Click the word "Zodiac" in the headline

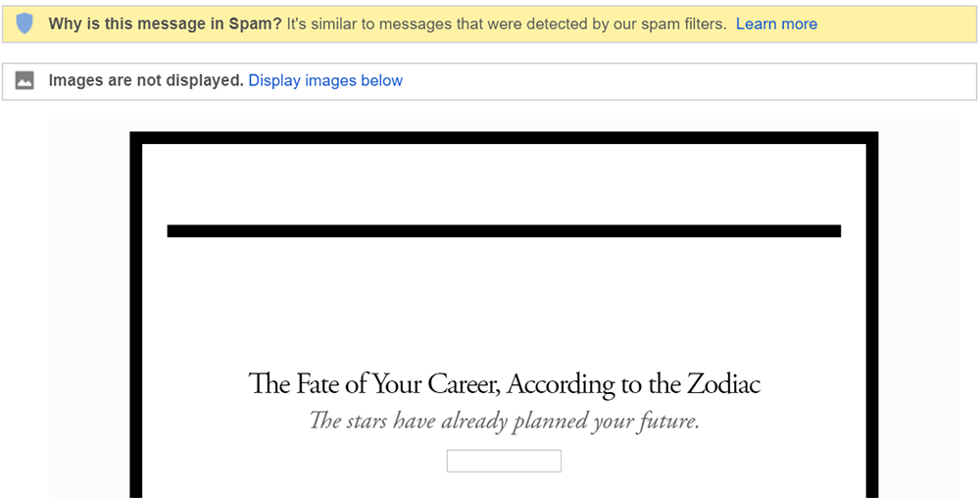[723, 383]
